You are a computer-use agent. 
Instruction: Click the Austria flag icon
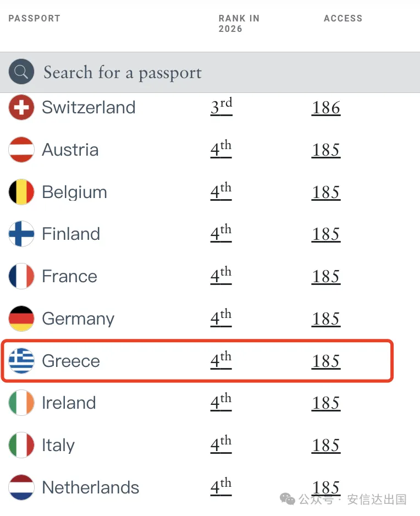(x=21, y=150)
